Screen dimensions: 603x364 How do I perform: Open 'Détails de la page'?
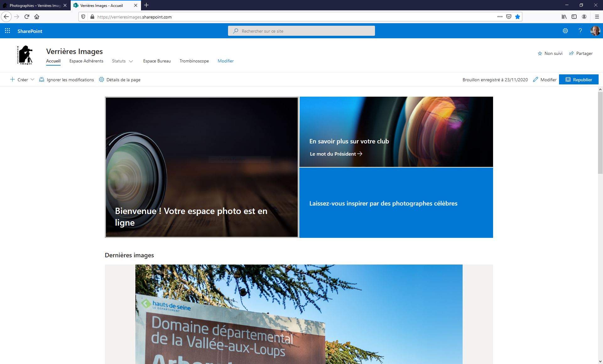(x=120, y=80)
